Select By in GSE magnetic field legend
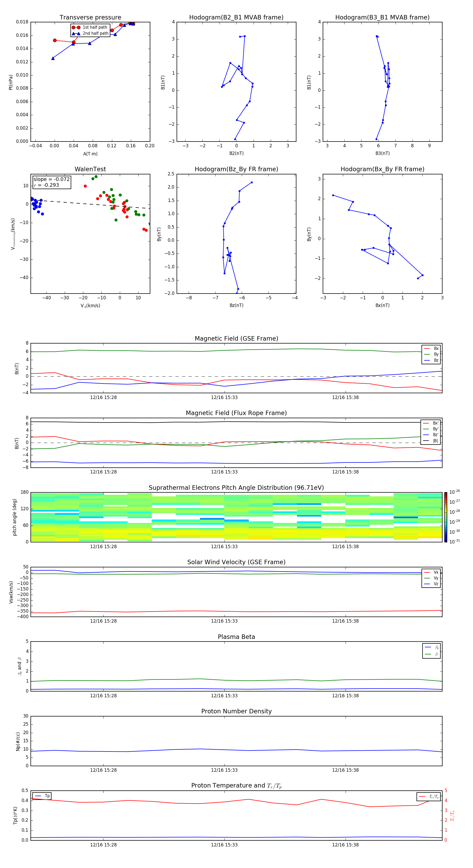 [431, 354]
